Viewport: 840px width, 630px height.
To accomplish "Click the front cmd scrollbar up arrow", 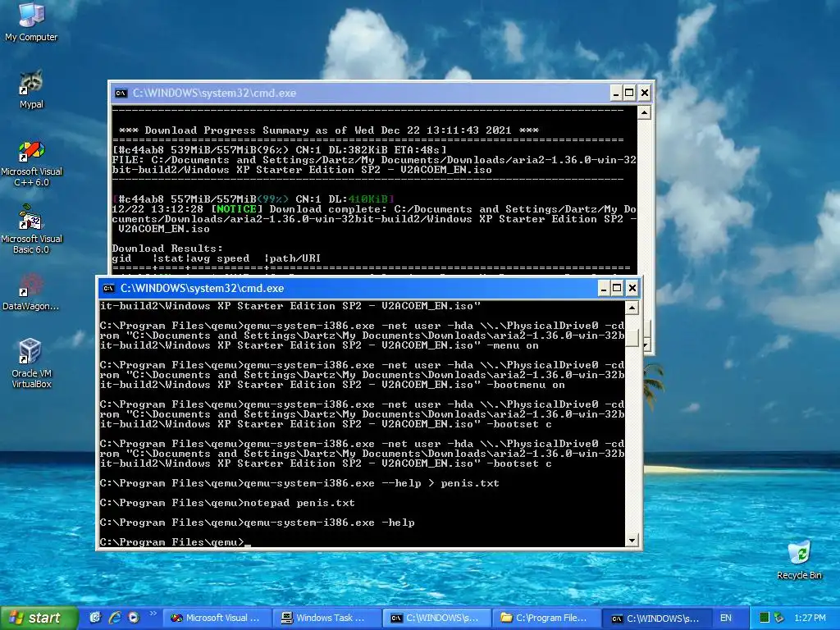I will pyautogui.click(x=632, y=308).
